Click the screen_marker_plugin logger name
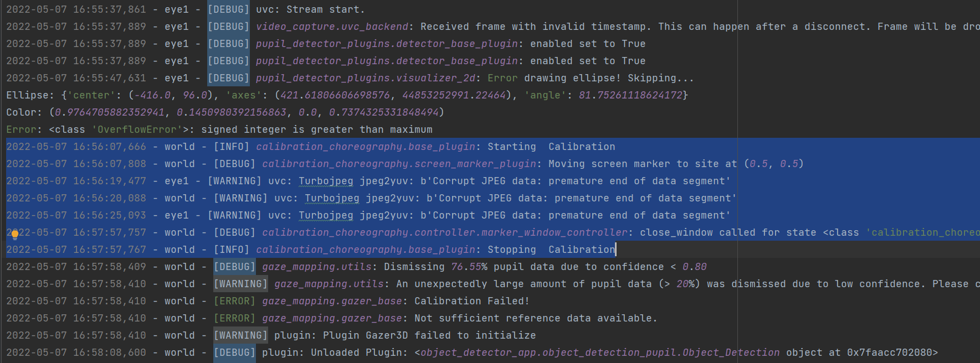This screenshot has width=980, height=363. [399, 164]
